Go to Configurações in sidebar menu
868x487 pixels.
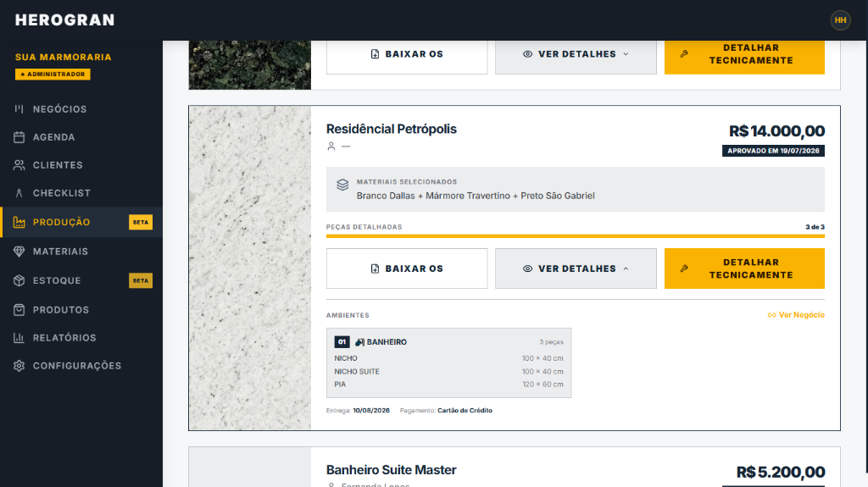pos(77,366)
